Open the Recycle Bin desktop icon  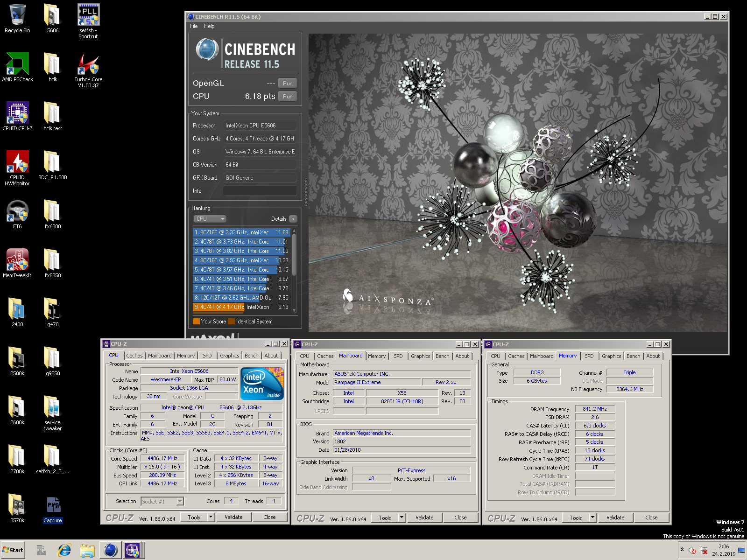[x=17, y=19]
